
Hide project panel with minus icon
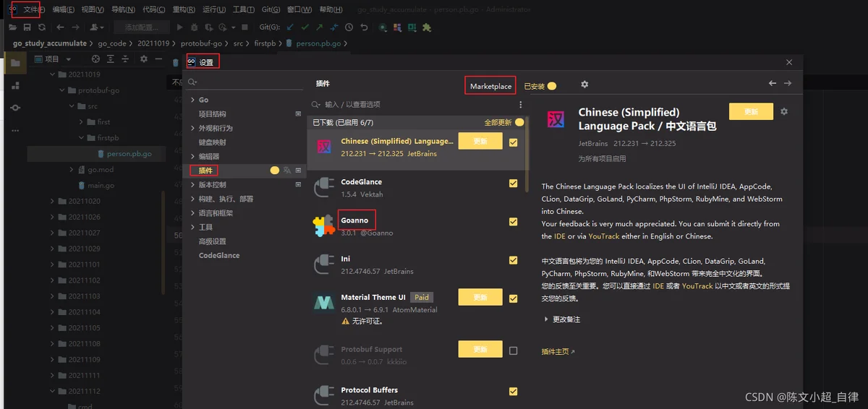pyautogui.click(x=158, y=59)
